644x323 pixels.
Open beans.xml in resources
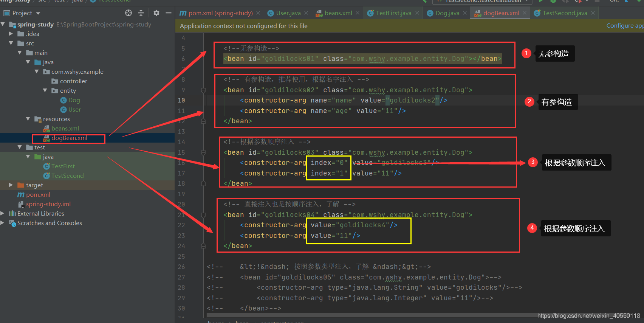tap(65, 128)
